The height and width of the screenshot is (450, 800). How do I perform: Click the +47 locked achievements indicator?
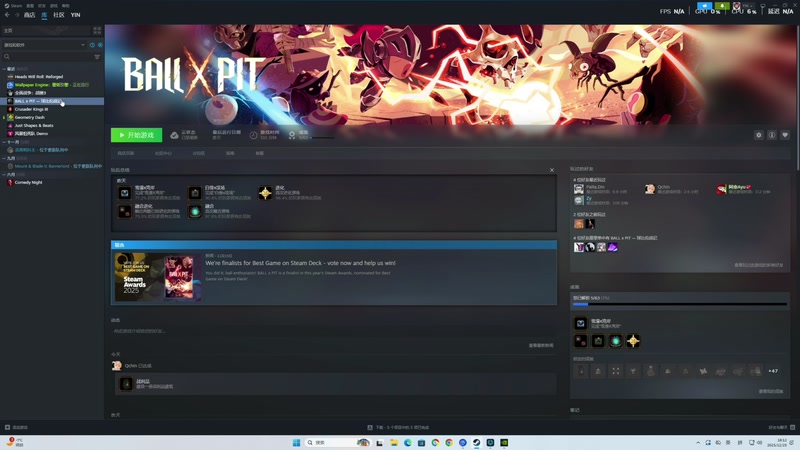point(773,371)
